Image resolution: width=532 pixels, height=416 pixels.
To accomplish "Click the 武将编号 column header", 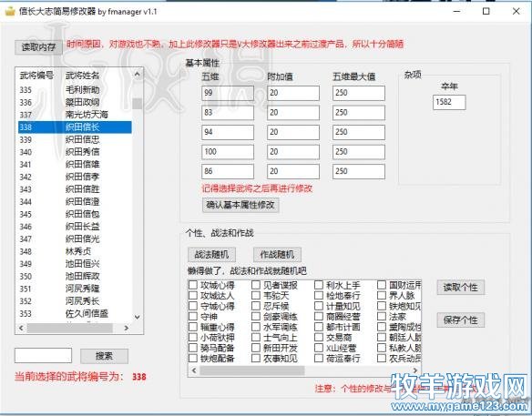I will point(36,76).
